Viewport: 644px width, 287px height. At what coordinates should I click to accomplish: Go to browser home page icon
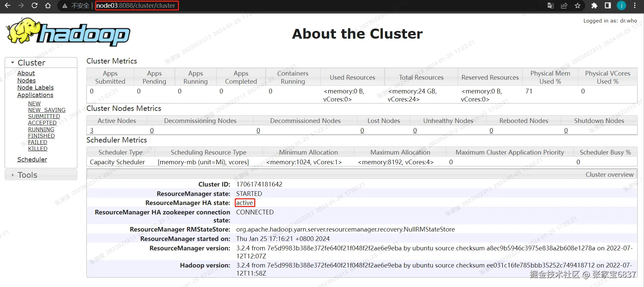point(48,5)
